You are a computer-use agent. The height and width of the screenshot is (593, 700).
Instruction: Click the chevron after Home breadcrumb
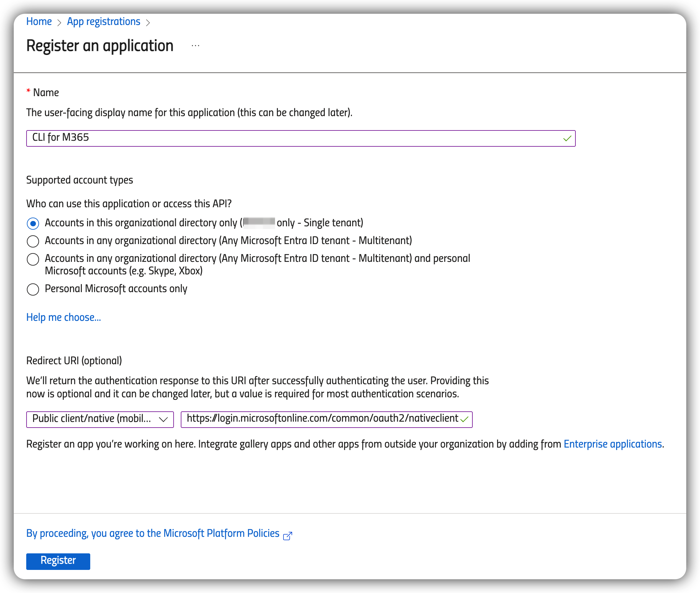59,22
